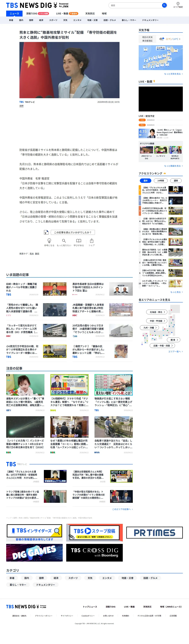Click the PR TIMES banner
Screen dimensions: 189x644
point(155,533)
